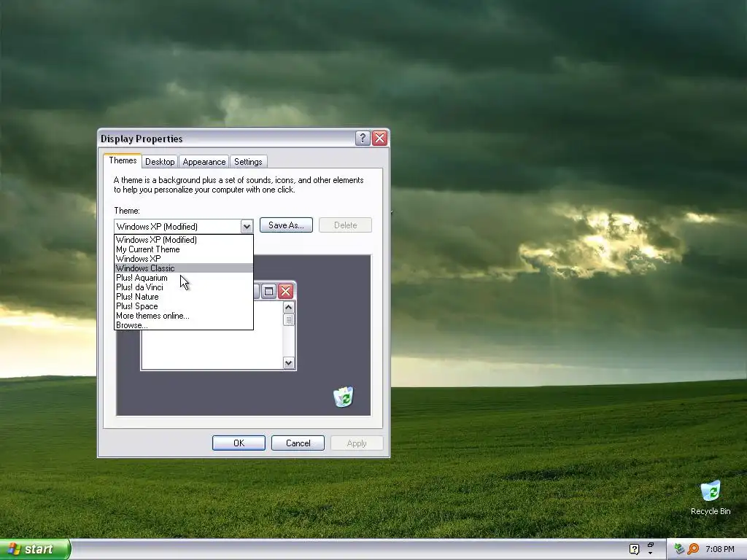
Task: Click the Display Properties help question-mark button
Action: point(363,138)
